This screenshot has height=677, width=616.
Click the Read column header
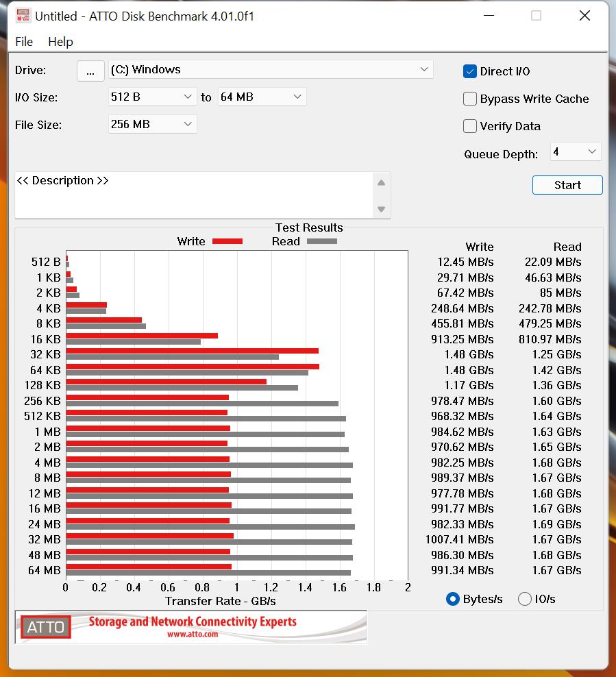(567, 247)
